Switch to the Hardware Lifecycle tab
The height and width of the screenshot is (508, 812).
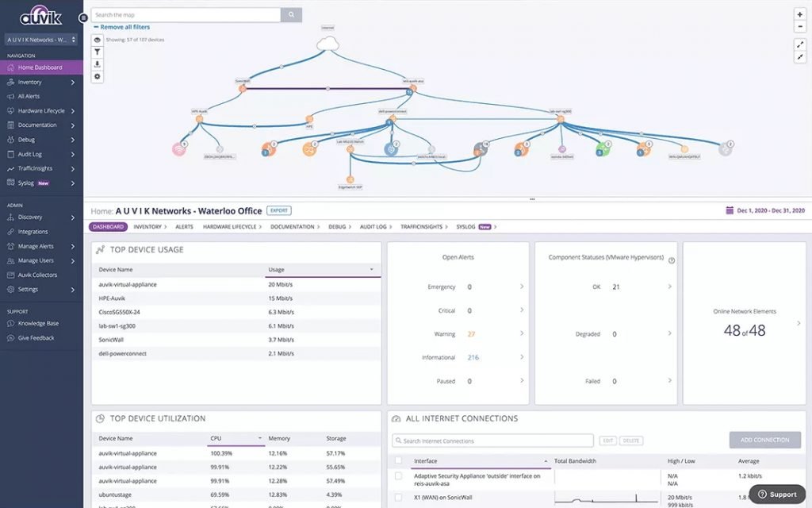229,227
